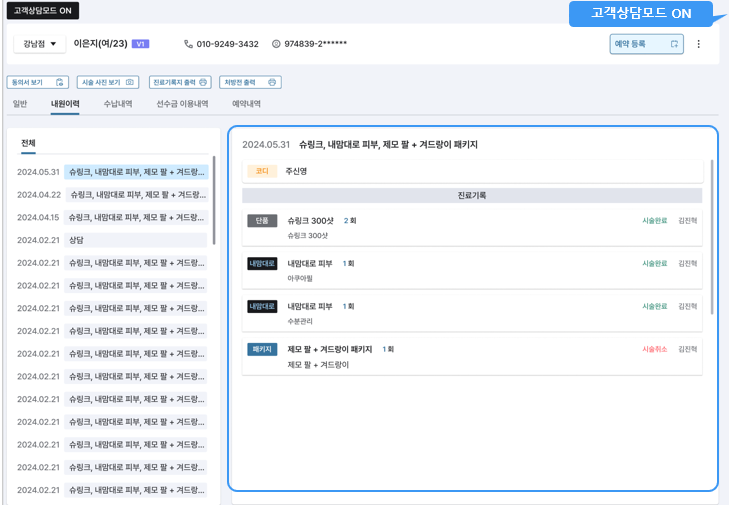729x505 pixels.
Task: Click patient name 이은지(여/23)
Action: point(100,44)
